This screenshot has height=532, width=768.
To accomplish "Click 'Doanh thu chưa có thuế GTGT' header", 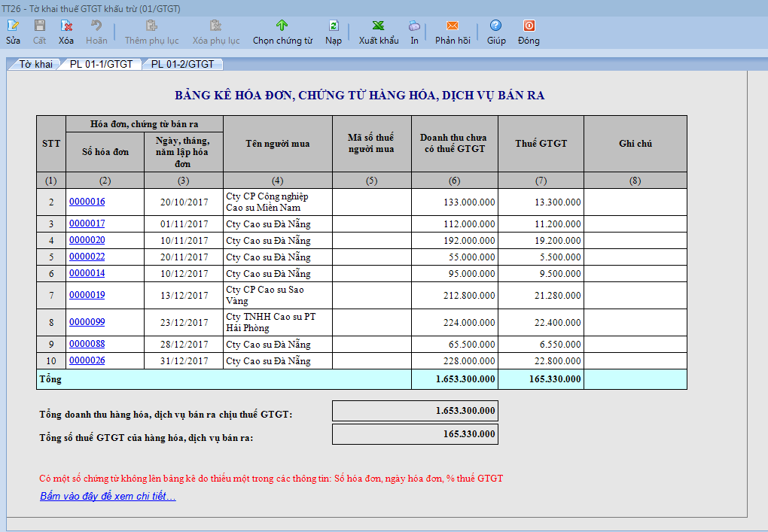I will coord(455,144).
